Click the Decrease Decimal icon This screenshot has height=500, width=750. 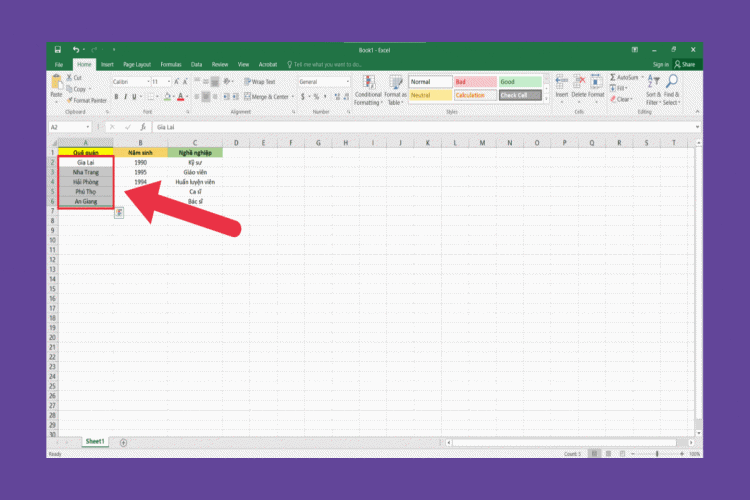pyautogui.click(x=346, y=97)
